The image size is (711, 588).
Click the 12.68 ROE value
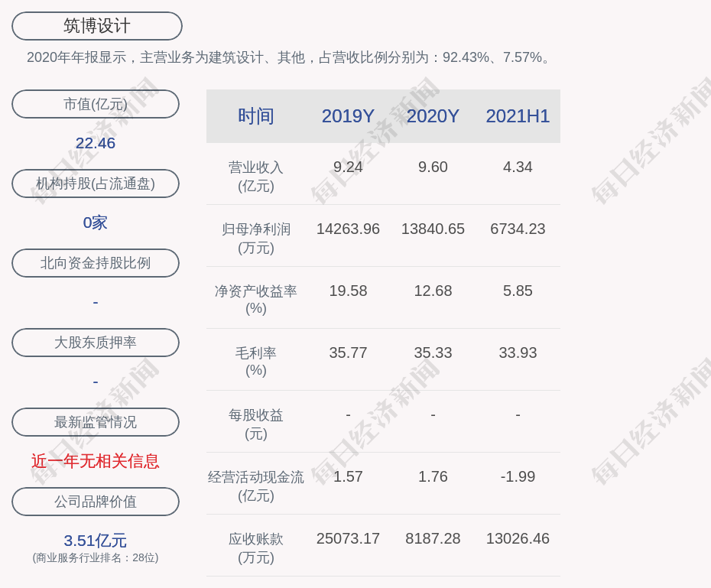point(433,291)
